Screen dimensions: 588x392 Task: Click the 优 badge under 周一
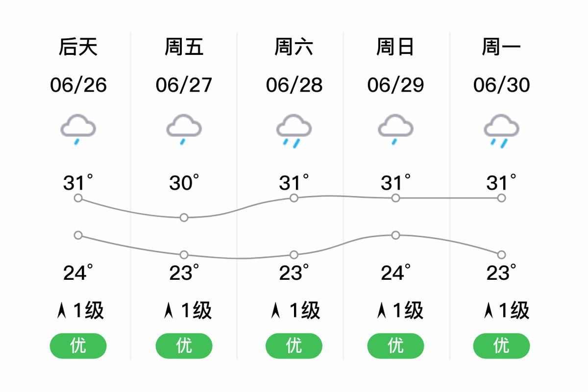click(x=501, y=346)
